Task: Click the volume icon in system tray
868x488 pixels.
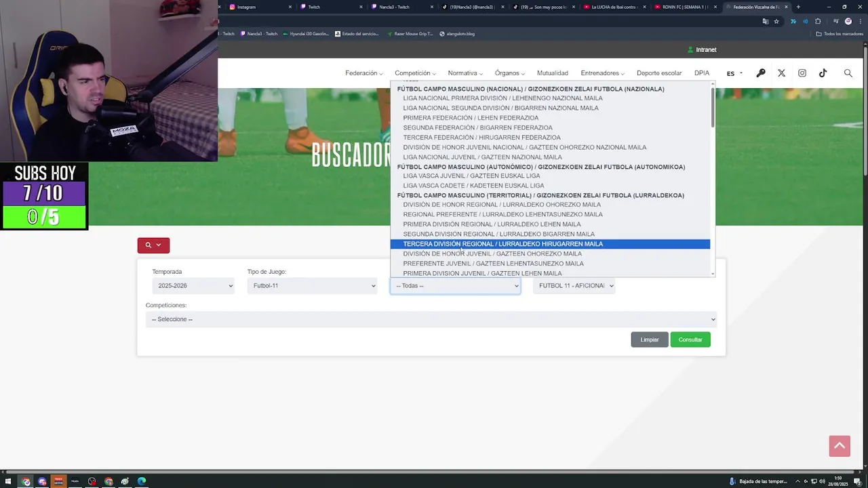Action: pyautogui.click(x=822, y=482)
